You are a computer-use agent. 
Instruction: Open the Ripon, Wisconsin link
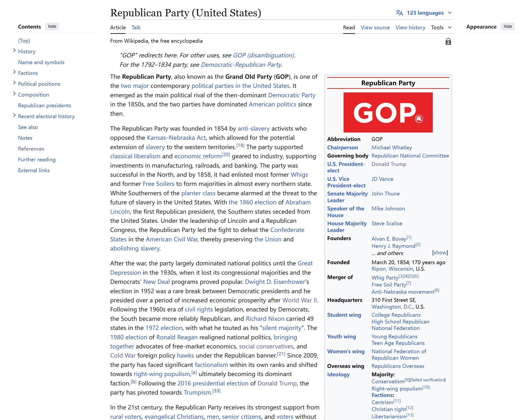click(x=392, y=269)
